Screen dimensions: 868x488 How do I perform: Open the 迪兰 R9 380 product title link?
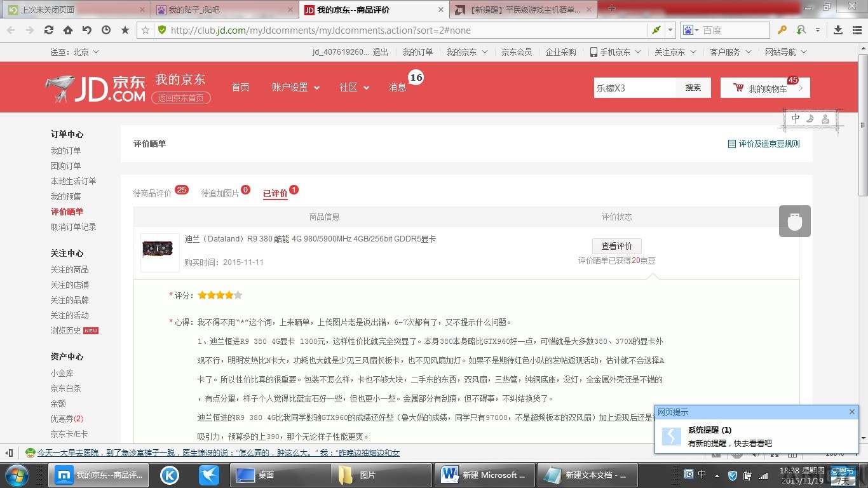click(310, 239)
